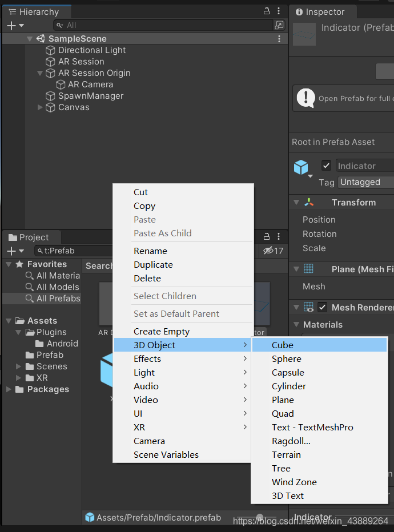Screen dimensions: 394x532
Task: Click the Hierarchy search field
Action: [x=163, y=25]
